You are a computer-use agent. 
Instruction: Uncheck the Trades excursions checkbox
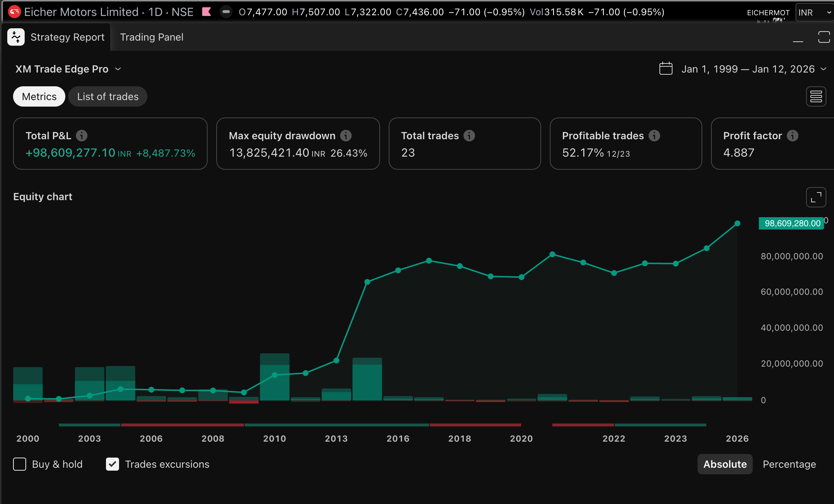coord(113,464)
